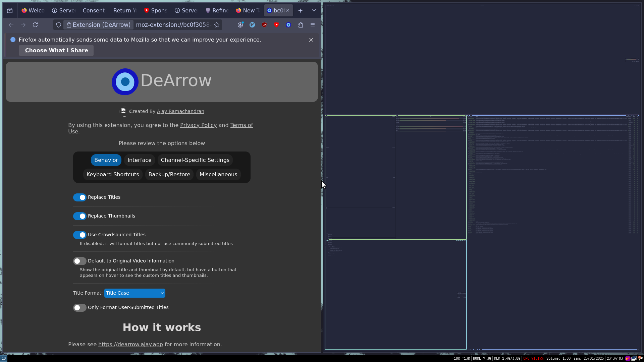
Task: Click the tracking protection shield icon
Action: pyautogui.click(x=59, y=25)
